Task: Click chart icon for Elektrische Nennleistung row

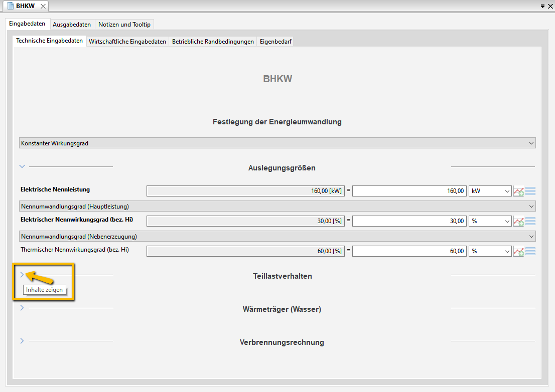Action: click(x=518, y=191)
